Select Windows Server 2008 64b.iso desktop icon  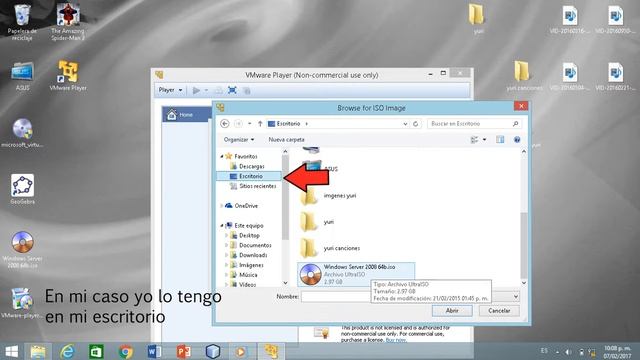22,250
